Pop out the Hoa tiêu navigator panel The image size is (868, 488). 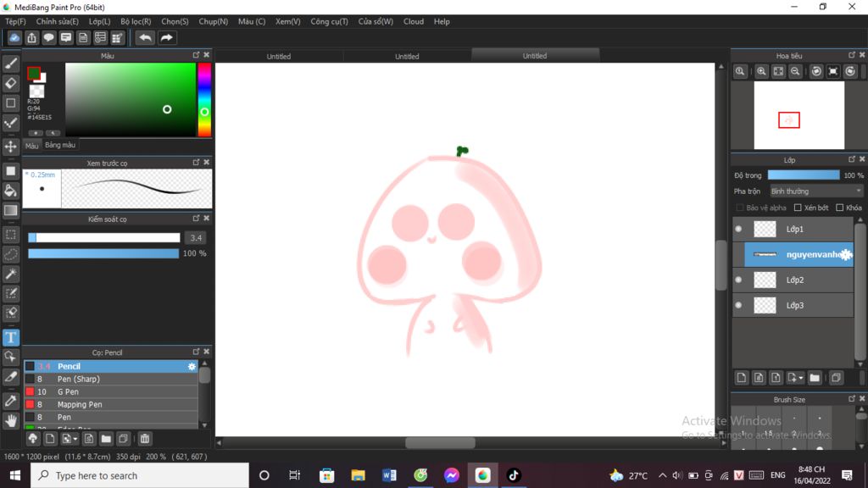851,55
